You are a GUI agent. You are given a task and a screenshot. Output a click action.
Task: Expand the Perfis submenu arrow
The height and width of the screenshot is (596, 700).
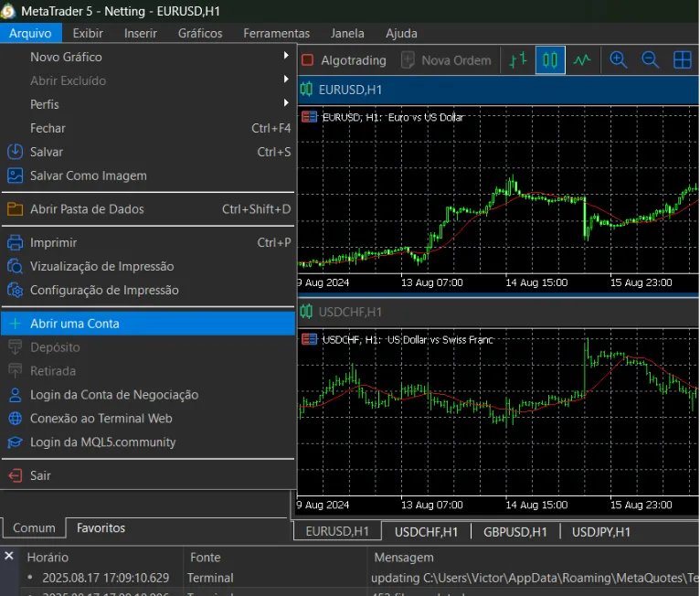pyautogui.click(x=286, y=102)
